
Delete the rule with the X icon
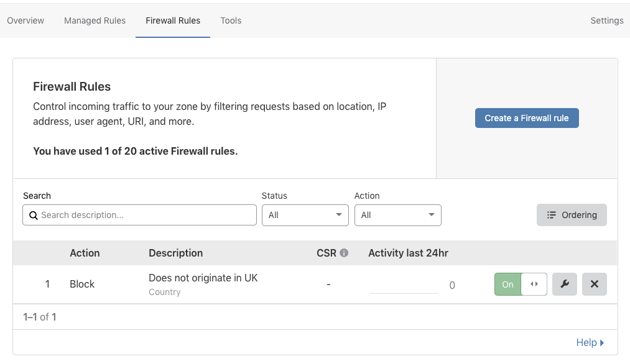coord(594,284)
